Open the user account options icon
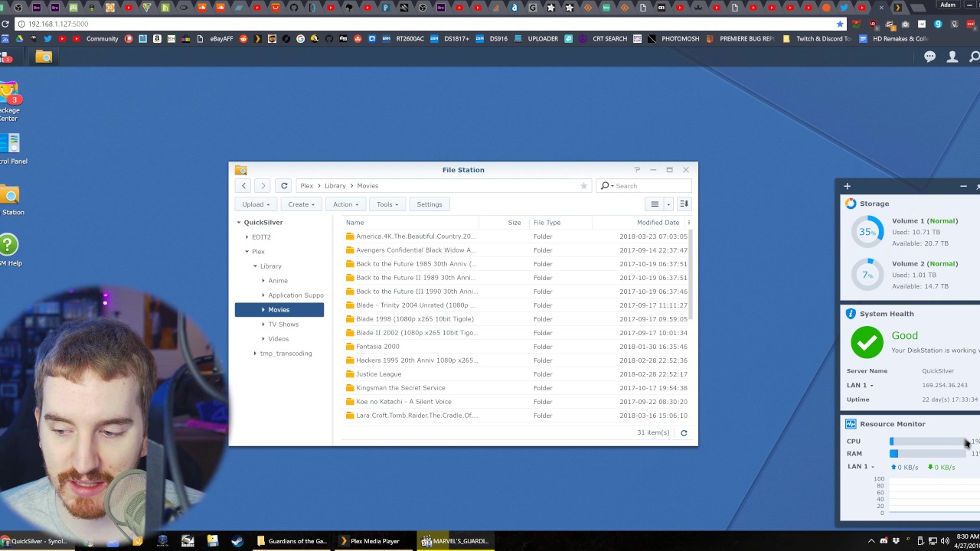 point(952,57)
